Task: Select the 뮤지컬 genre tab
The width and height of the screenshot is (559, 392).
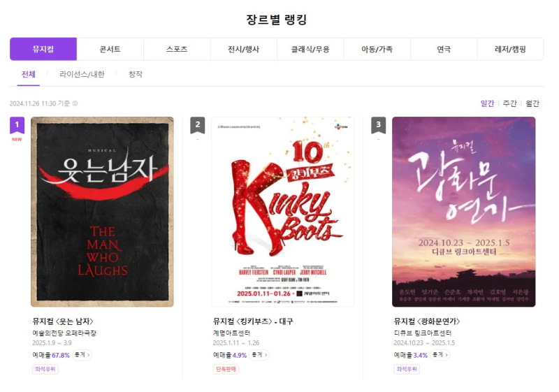Action: pyautogui.click(x=43, y=49)
